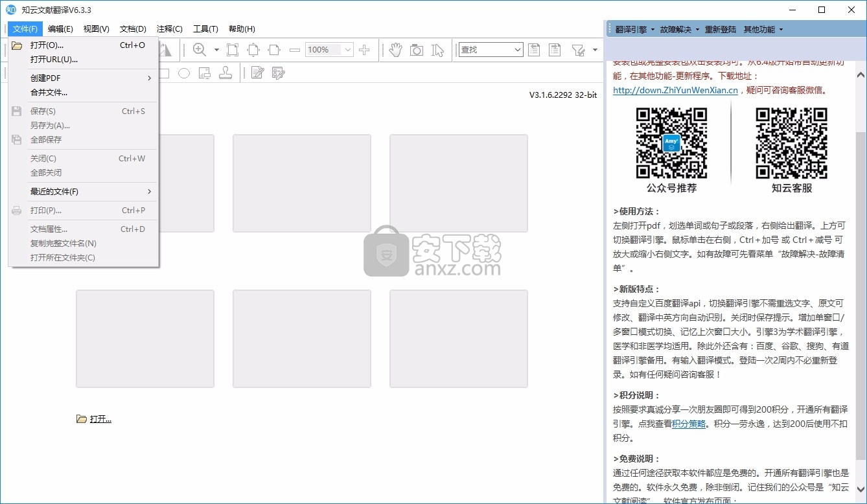Click the V3.1.6.2292 32-bit version text
The width and height of the screenshot is (867, 504).
click(563, 95)
